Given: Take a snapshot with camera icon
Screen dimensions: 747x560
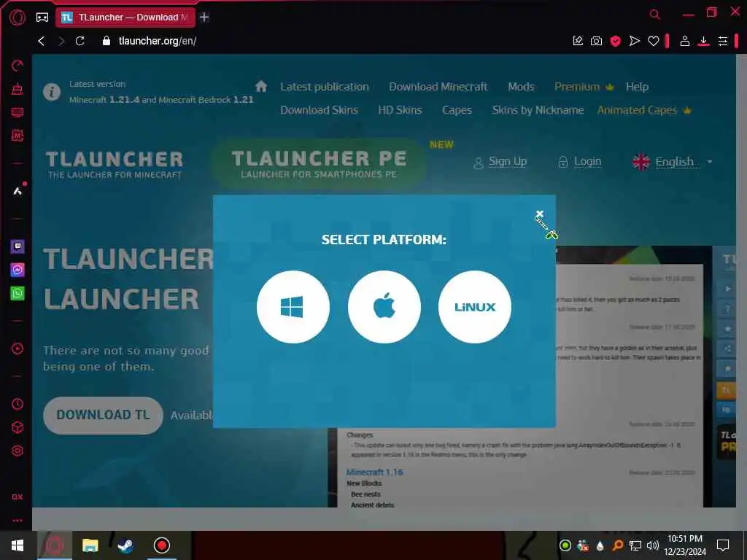Looking at the screenshot, I should click(596, 41).
